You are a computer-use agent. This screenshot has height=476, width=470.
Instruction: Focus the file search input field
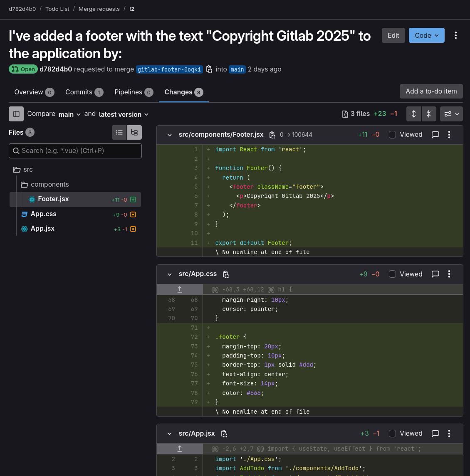point(75,151)
